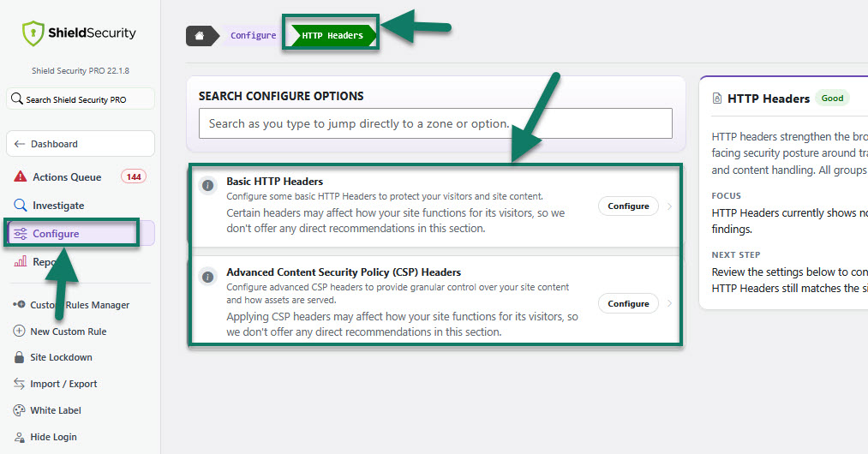Click the Dashboard back arrow icon
Viewport: 868px width, 454px height.
coord(20,144)
